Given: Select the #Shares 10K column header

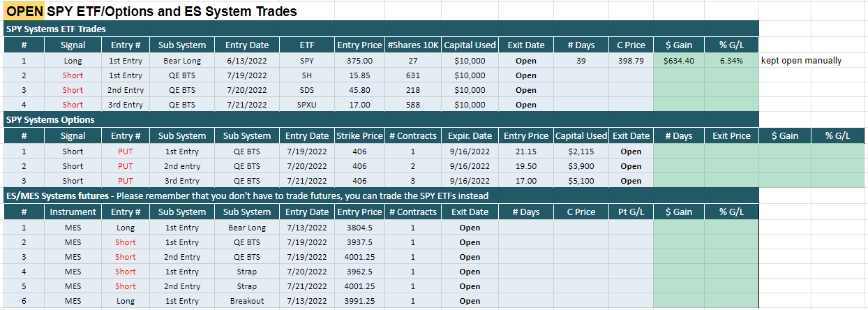Looking at the screenshot, I should pos(413,45).
